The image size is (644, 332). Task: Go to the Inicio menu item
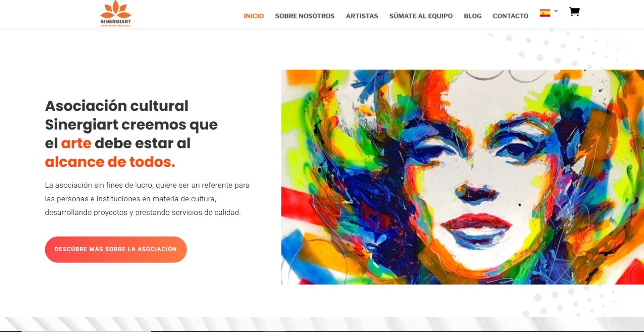[x=254, y=16]
